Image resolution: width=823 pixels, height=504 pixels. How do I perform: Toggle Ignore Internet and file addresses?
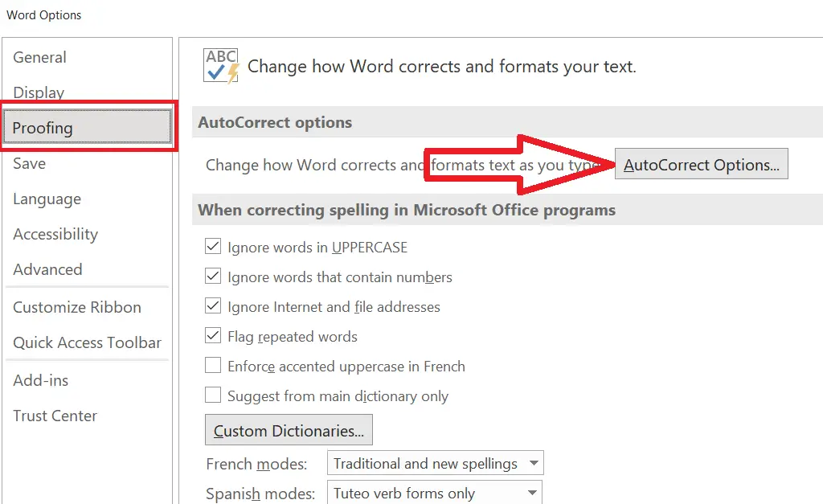click(212, 305)
